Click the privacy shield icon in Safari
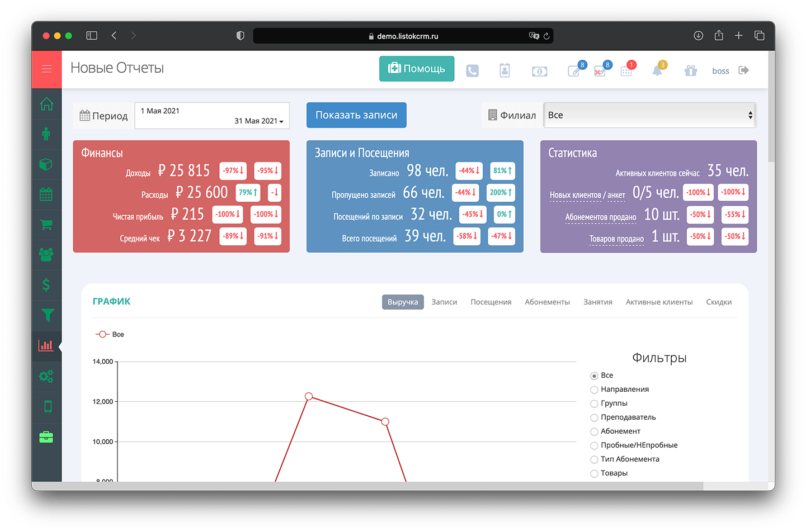 point(241,36)
